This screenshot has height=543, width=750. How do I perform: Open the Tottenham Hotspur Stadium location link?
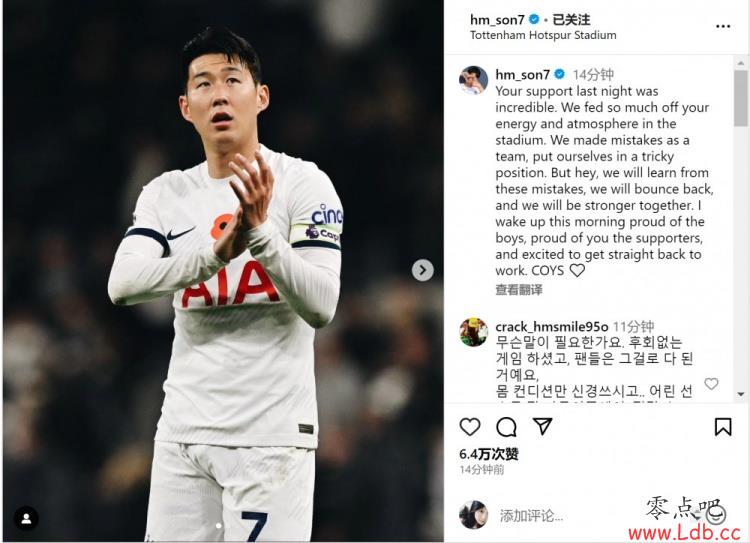(543, 35)
